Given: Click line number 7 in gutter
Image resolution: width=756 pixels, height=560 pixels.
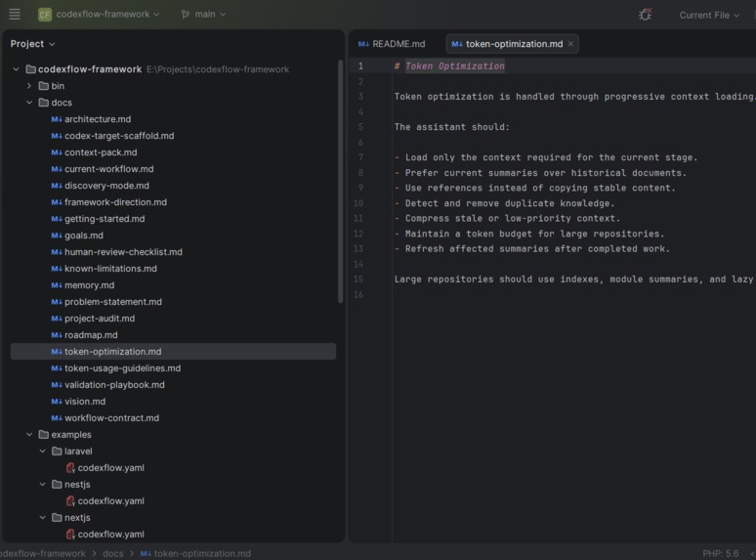Looking at the screenshot, I should [x=360, y=157].
